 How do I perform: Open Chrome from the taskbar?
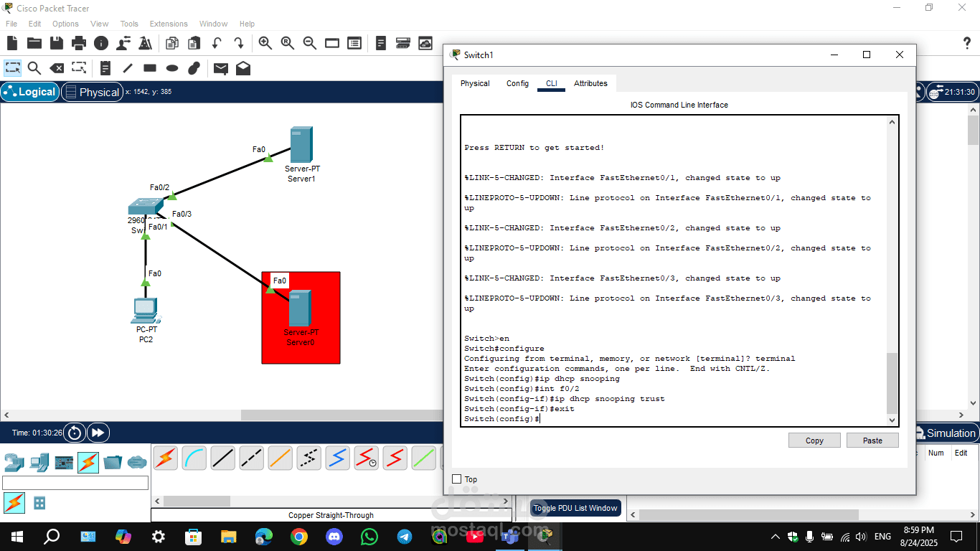tap(299, 537)
